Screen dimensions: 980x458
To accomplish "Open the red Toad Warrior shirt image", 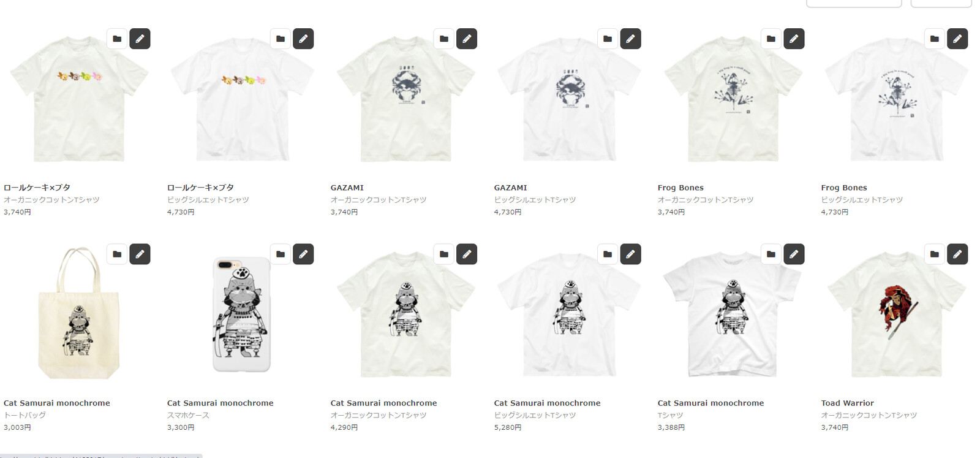I will coord(897,315).
